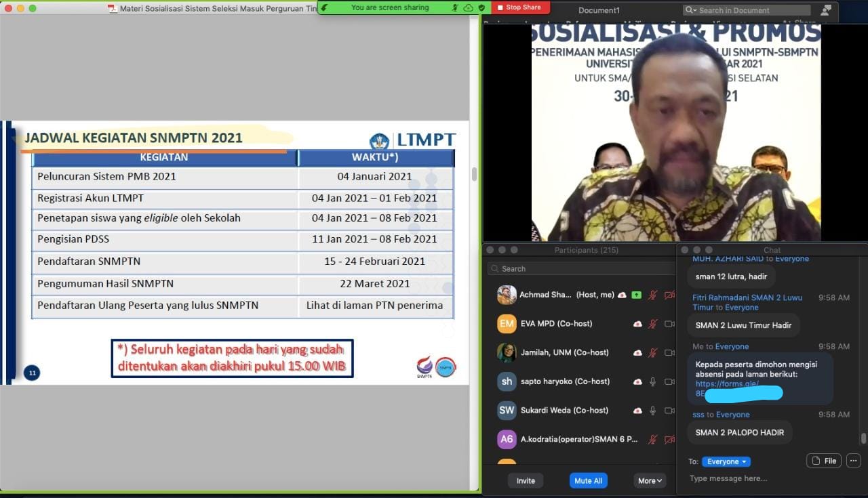This screenshot has height=498, width=868.
Task: Click A.kodratia's disabled camera icon
Action: 669,439
